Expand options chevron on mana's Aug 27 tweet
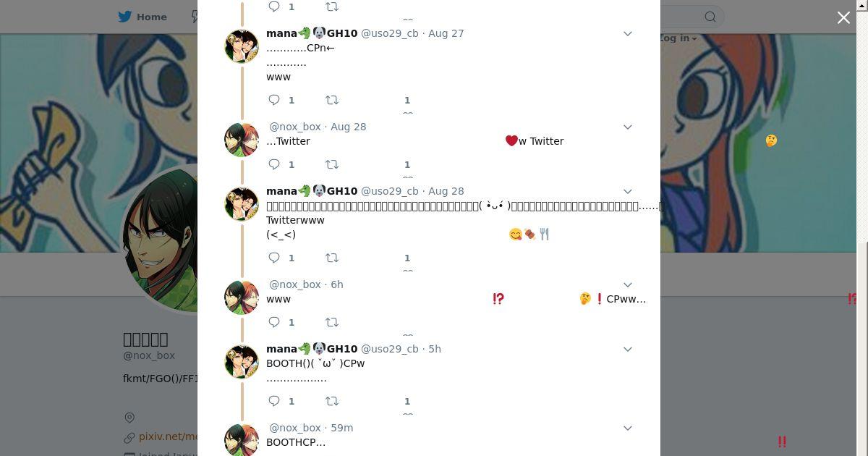Image resolution: width=868 pixels, height=456 pixels. 628,33
